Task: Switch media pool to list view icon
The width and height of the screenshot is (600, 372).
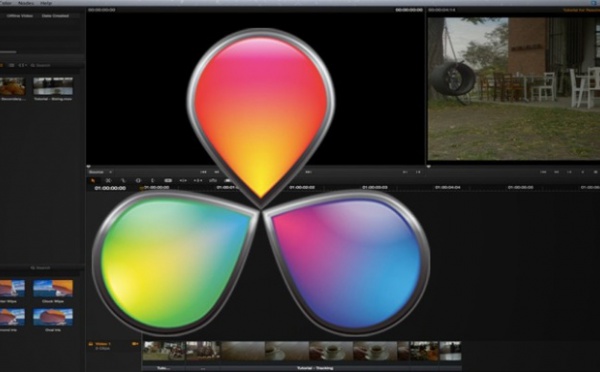Action: pyautogui.click(x=11, y=65)
